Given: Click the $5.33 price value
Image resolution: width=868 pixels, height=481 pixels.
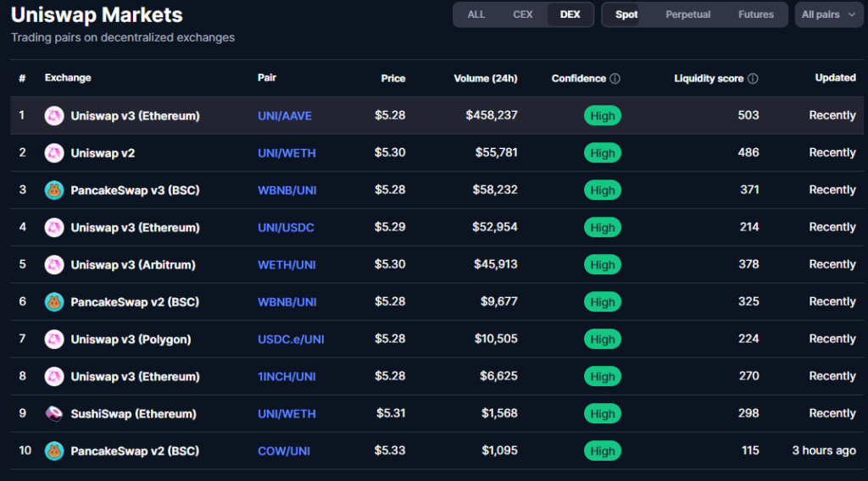Looking at the screenshot, I should (x=390, y=451).
